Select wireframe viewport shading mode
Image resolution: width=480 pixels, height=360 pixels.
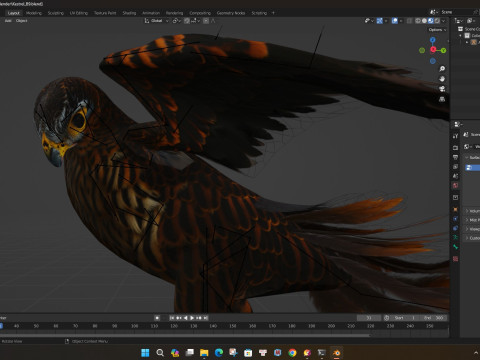418,21
